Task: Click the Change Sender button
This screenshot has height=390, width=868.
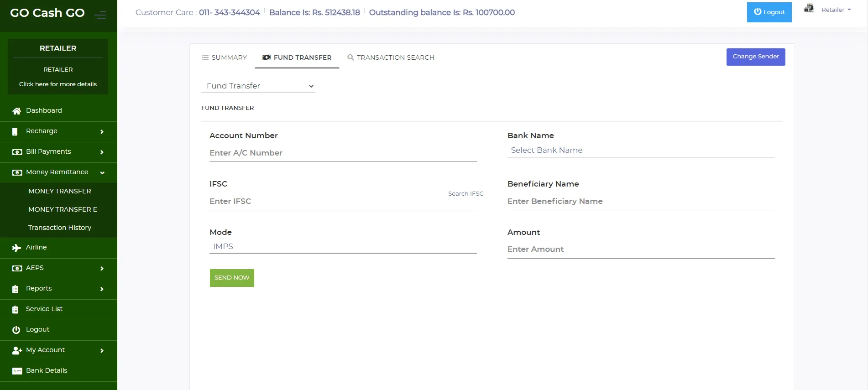Action: [x=755, y=57]
